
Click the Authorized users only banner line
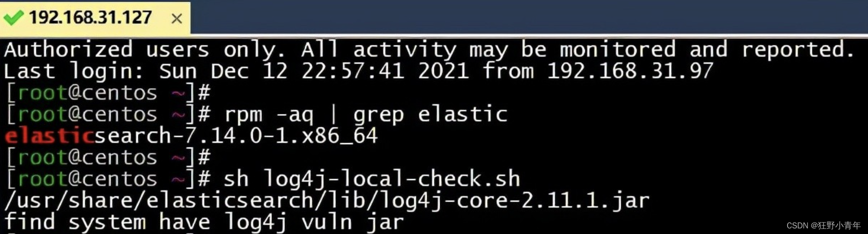[429, 49]
